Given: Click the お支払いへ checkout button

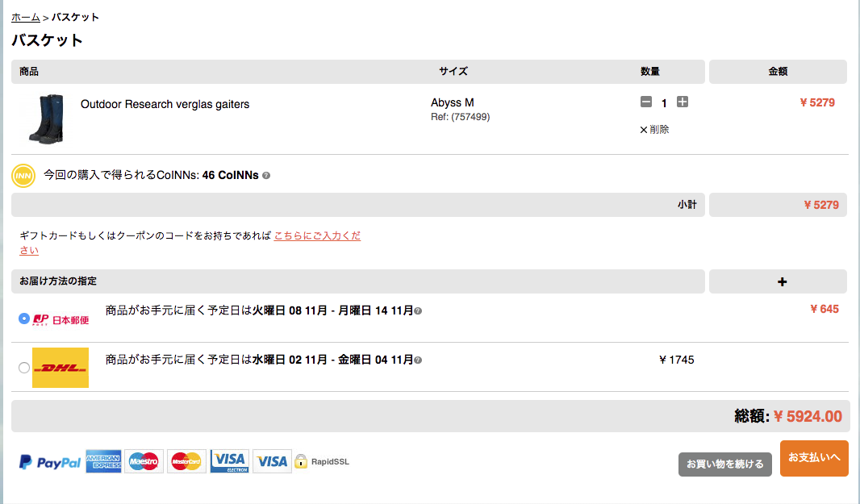Looking at the screenshot, I should [x=813, y=458].
